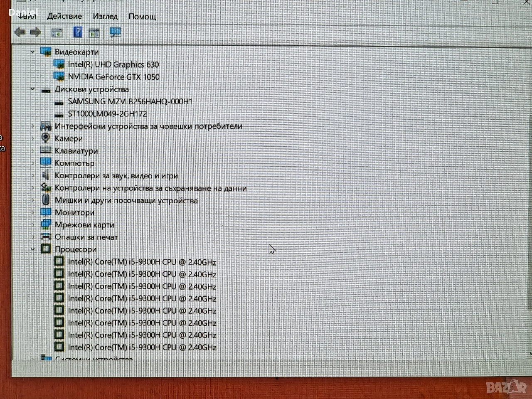Open the Помощ menu
The image size is (532, 399).
[x=142, y=16]
